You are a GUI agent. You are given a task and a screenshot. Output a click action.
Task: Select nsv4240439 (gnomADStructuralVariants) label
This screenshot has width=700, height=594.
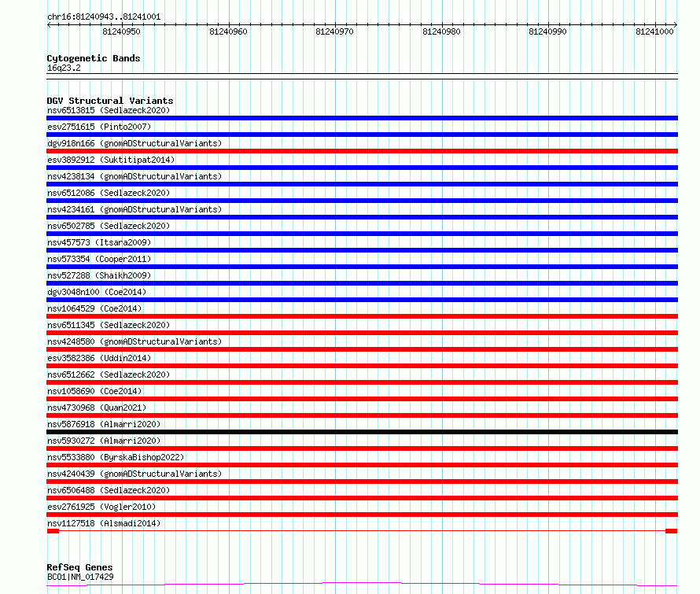tap(134, 474)
